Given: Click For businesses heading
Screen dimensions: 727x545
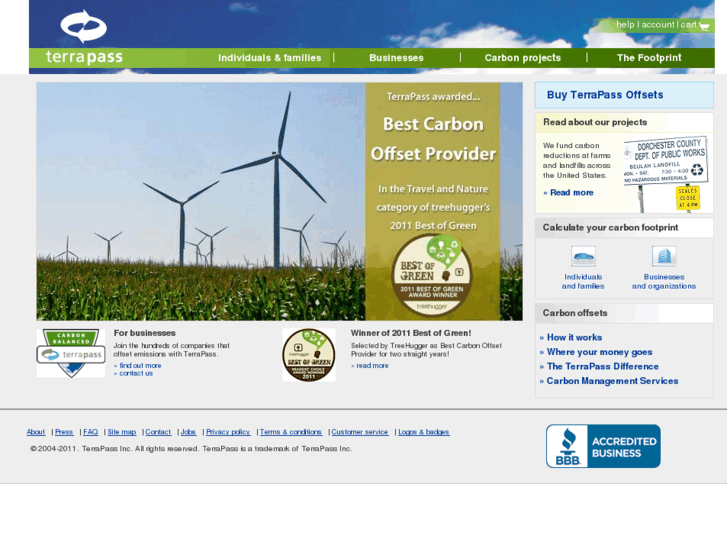Looking at the screenshot, I should click(145, 333).
